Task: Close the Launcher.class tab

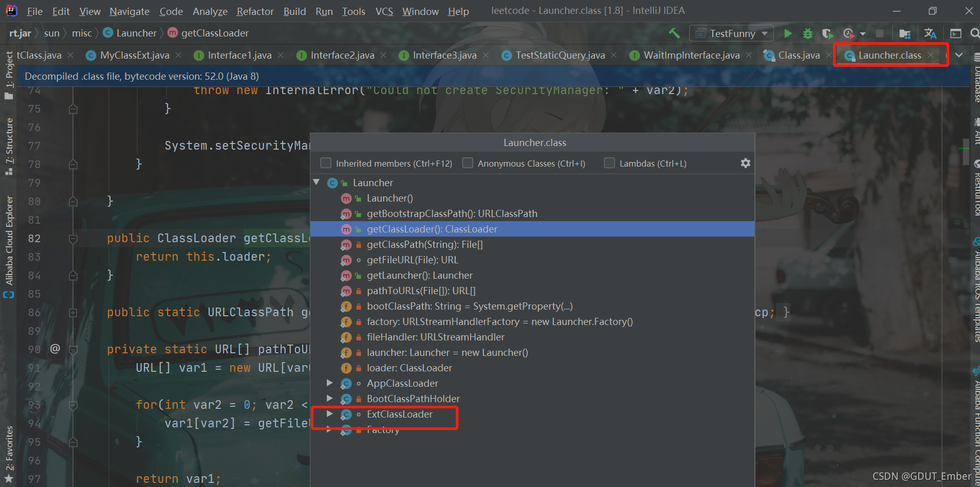Action: [931, 55]
